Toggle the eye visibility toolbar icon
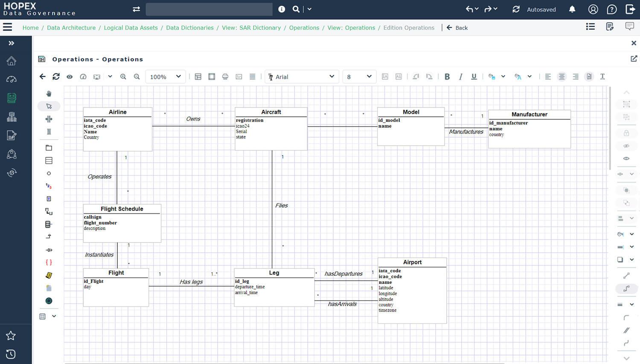This screenshot has width=640, height=364. [x=70, y=77]
